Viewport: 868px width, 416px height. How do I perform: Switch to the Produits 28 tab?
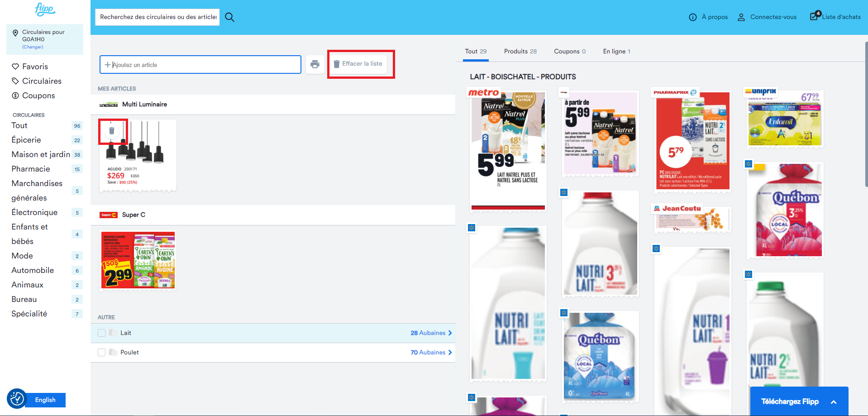tap(520, 51)
